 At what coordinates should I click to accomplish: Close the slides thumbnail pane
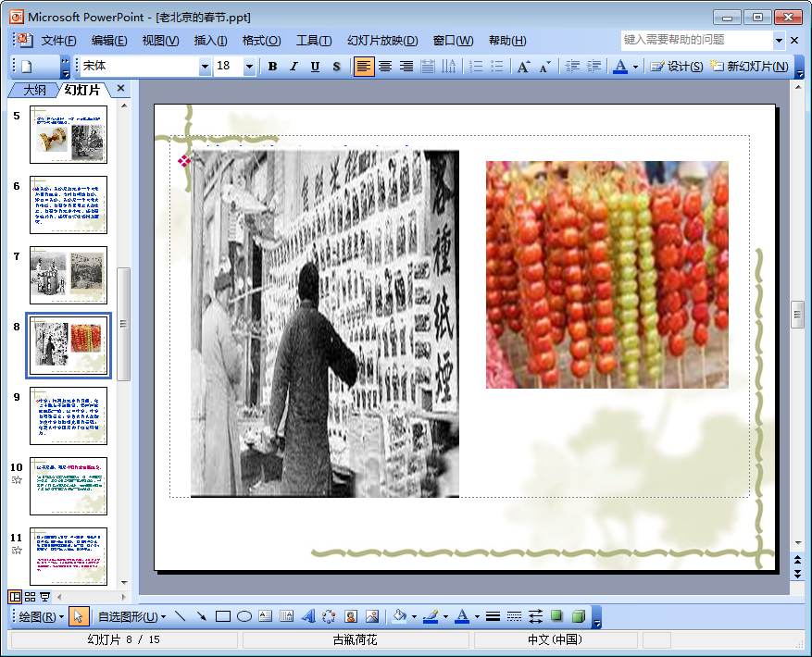point(120,88)
